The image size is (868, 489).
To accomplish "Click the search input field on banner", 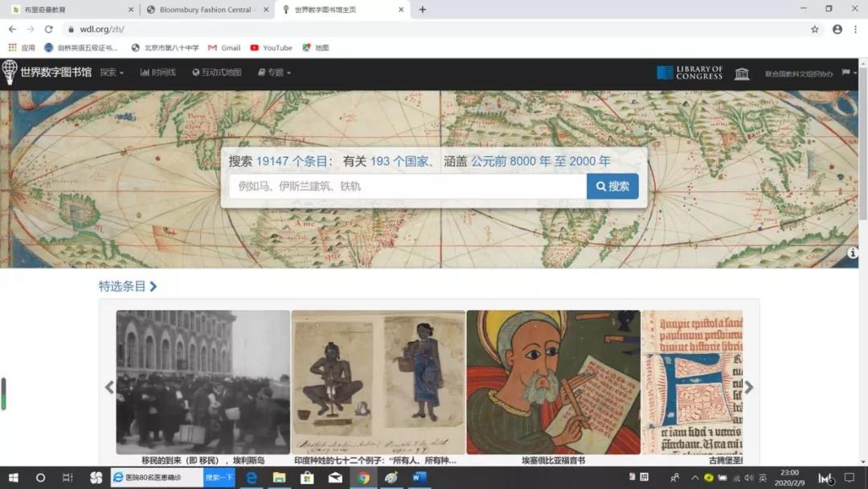I will coord(407,187).
